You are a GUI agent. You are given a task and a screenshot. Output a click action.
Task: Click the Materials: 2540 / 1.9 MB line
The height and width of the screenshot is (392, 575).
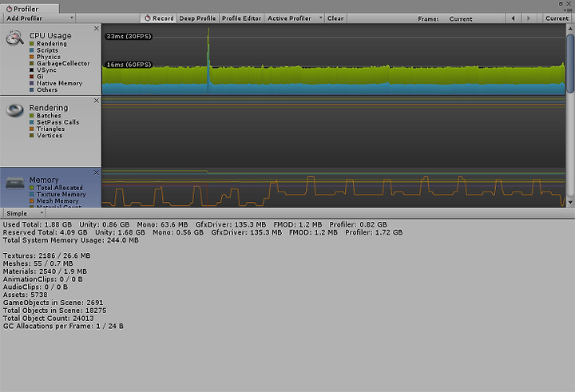click(x=45, y=271)
